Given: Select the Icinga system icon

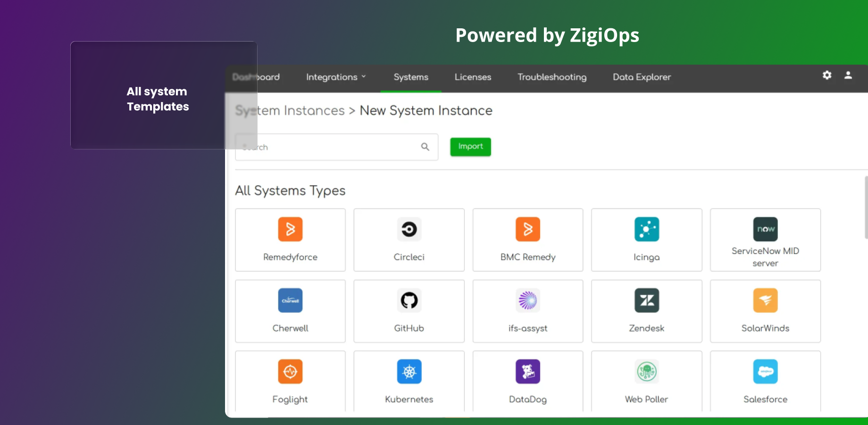Looking at the screenshot, I should 646,229.
